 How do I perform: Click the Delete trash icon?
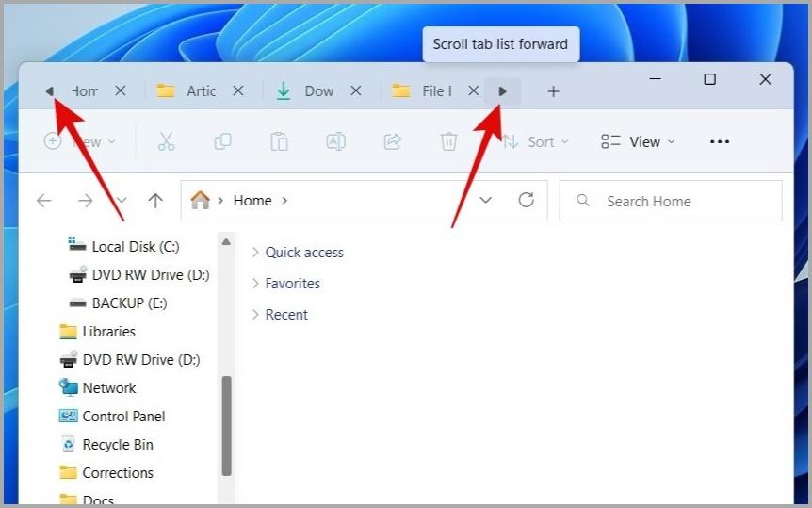(448, 141)
